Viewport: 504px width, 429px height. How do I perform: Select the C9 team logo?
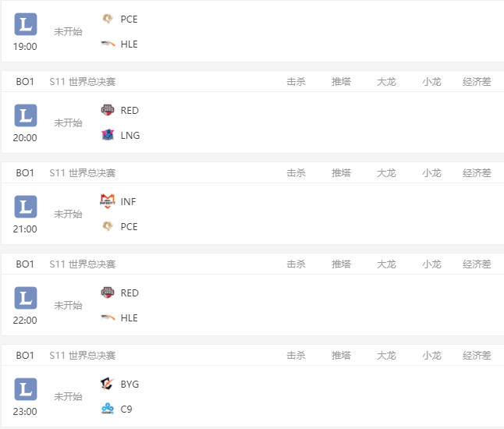(108, 409)
